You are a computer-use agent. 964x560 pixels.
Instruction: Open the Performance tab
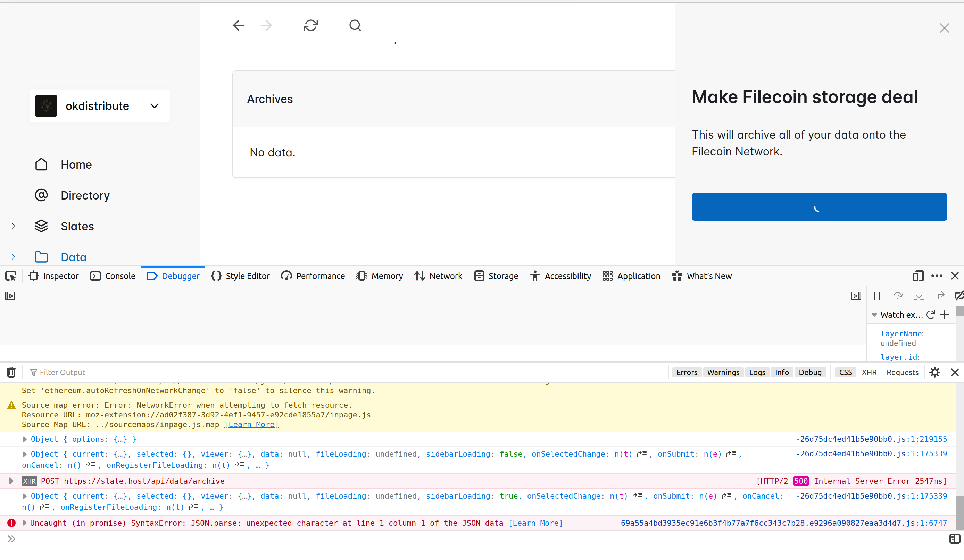(313, 276)
